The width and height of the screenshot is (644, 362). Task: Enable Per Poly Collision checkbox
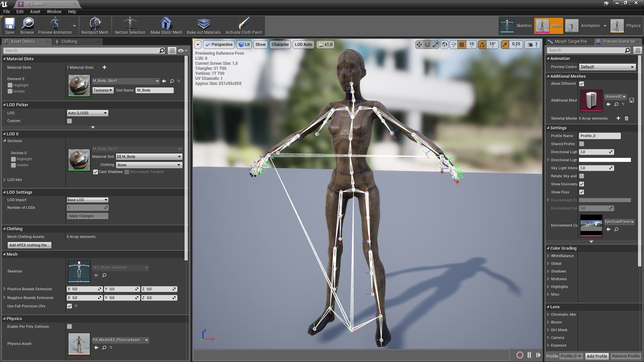tap(69, 326)
